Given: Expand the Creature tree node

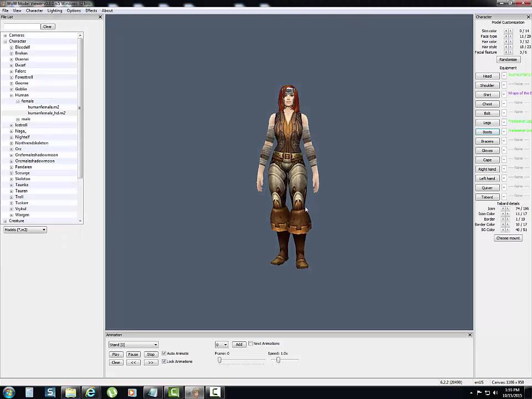Looking at the screenshot, I should coord(5,221).
